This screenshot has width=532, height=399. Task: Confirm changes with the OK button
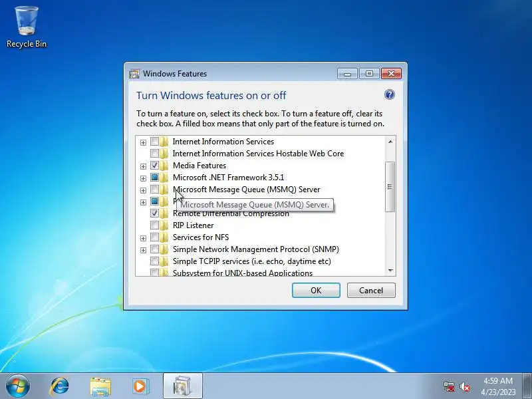tap(316, 291)
